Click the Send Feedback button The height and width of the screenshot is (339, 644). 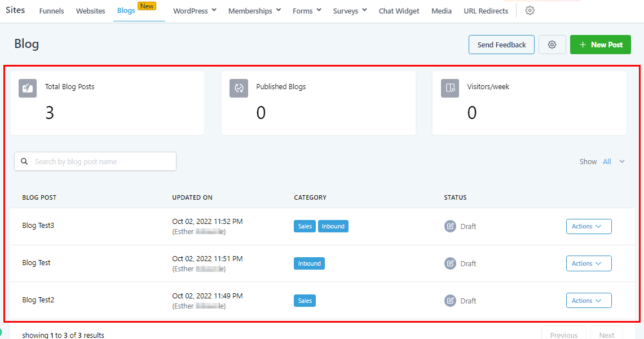coord(501,45)
